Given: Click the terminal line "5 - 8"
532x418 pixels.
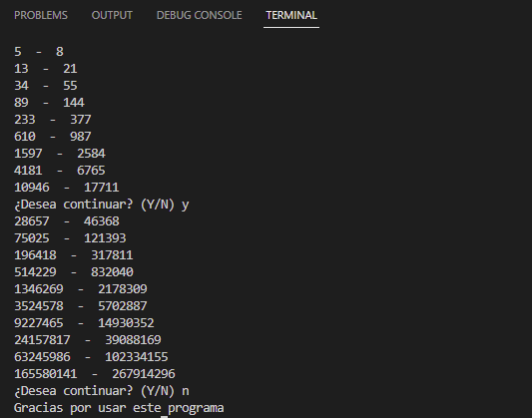Looking at the screenshot, I should pos(39,52).
